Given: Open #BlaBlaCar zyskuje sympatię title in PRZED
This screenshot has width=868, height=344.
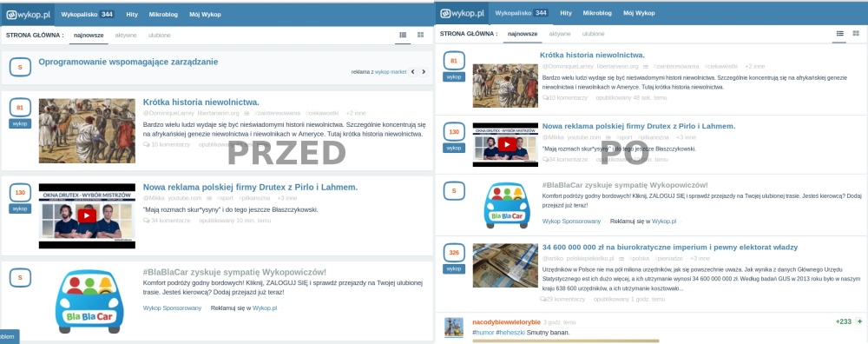Looking at the screenshot, I should coord(234,272).
